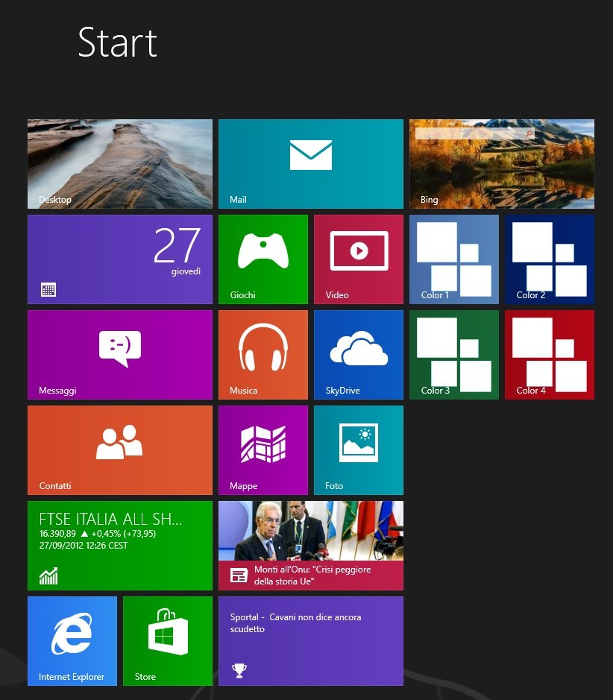Image resolution: width=613 pixels, height=700 pixels.
Task: Open the Monti all'Onu news tile
Action: (x=310, y=545)
